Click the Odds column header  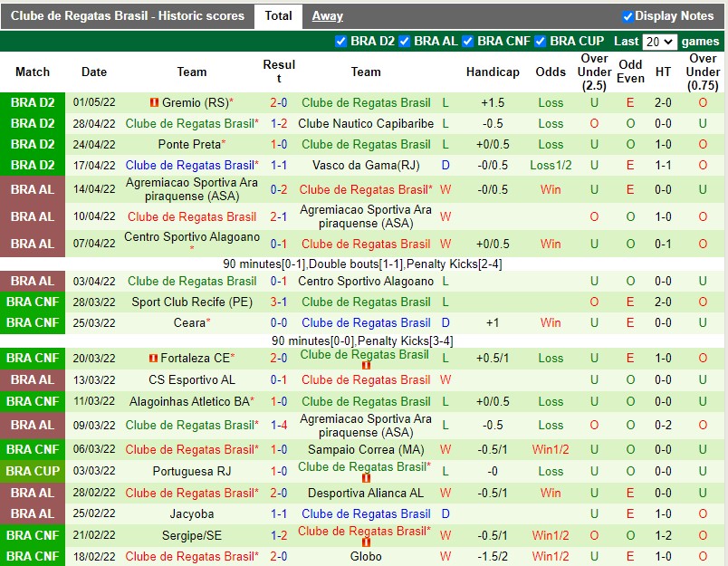(551, 72)
